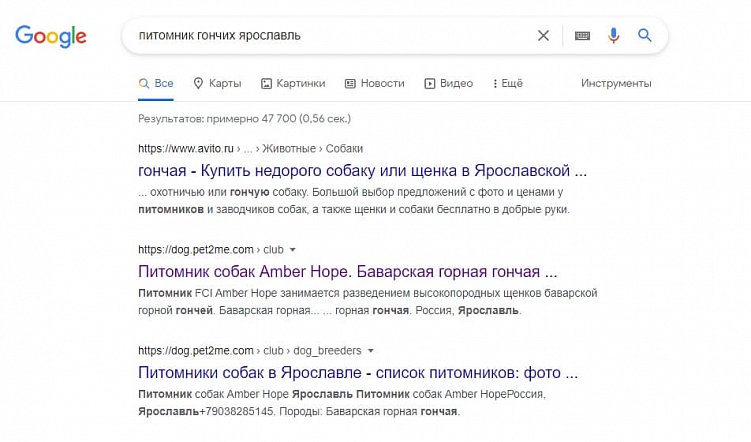Click the magnifier search button
This screenshot has width=751, height=442.
(x=645, y=35)
